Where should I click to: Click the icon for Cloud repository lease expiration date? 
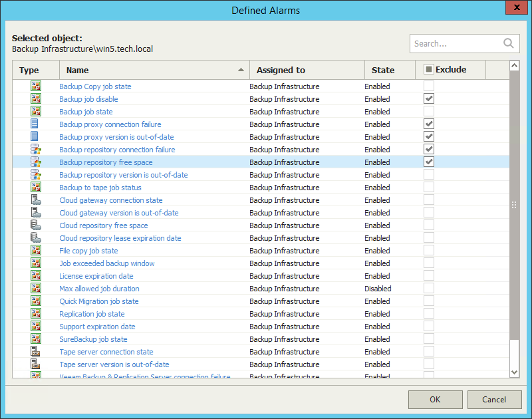click(36, 238)
